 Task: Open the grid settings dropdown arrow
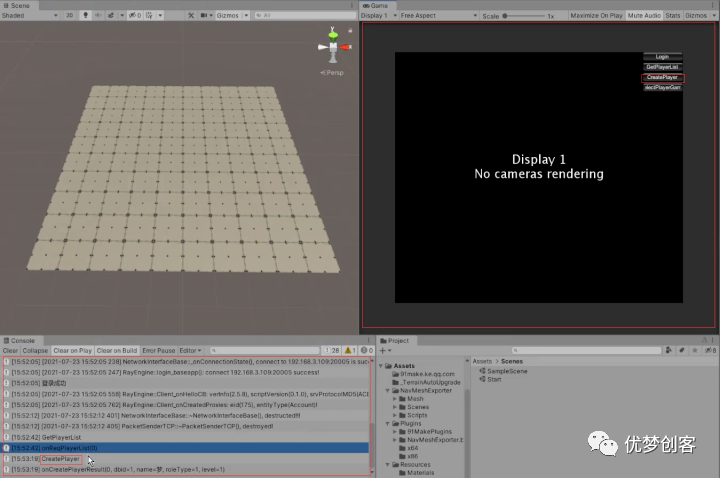pos(160,15)
